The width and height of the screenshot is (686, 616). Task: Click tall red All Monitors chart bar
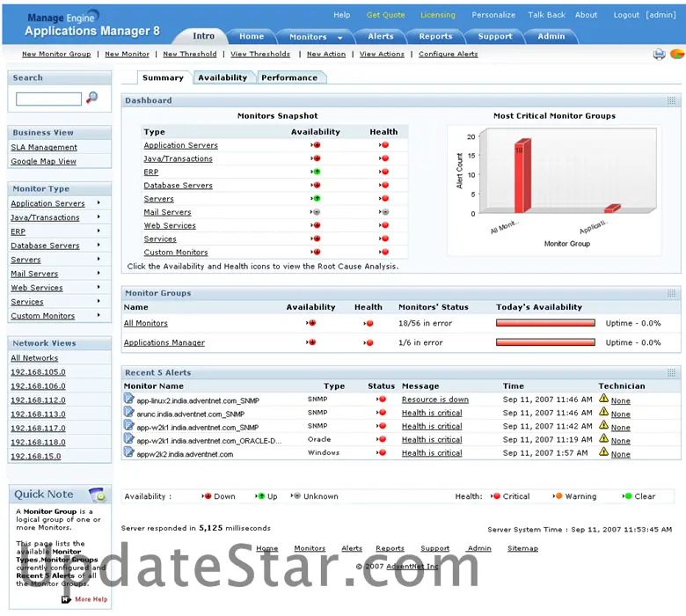coord(522,176)
